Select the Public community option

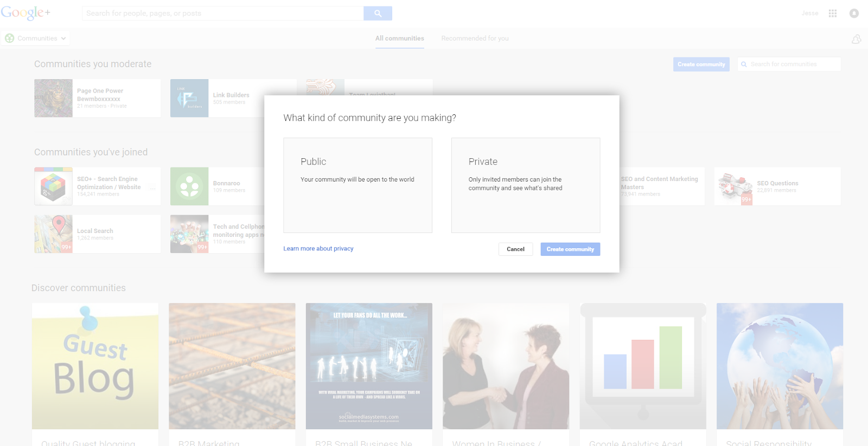(358, 185)
